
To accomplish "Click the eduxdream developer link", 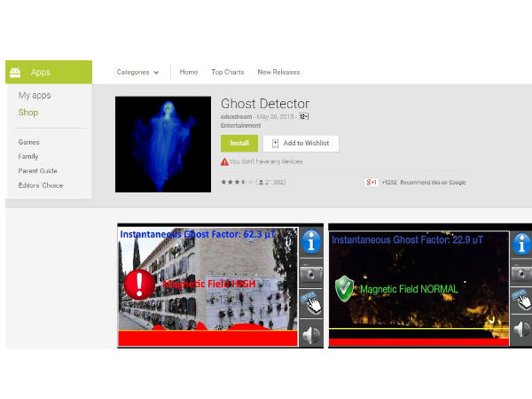I will pos(236,116).
